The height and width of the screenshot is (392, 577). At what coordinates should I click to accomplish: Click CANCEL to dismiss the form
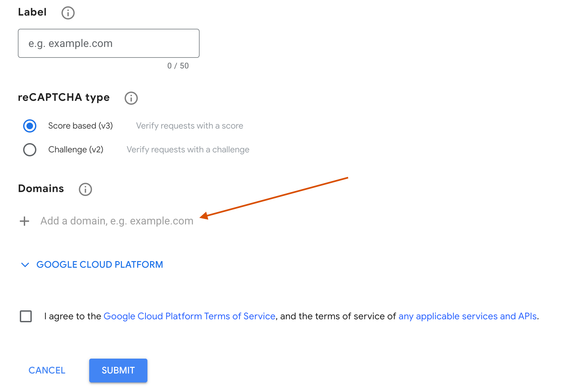point(47,370)
